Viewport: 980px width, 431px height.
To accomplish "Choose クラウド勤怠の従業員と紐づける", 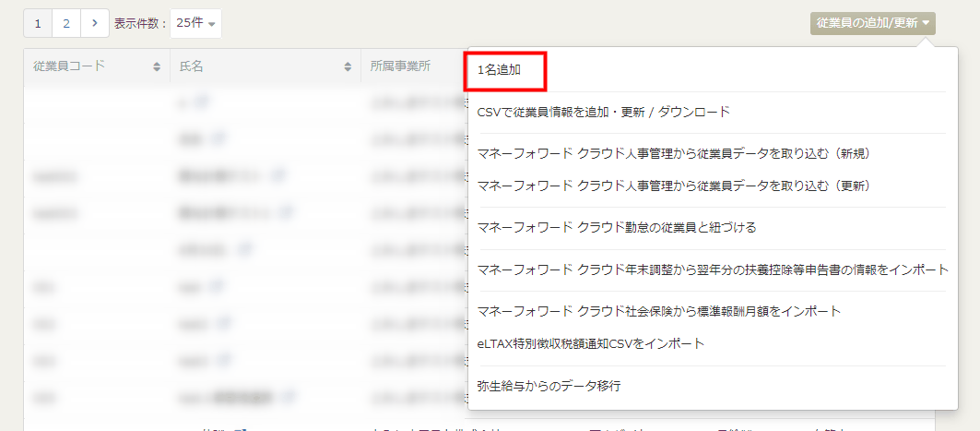I will pyautogui.click(x=616, y=228).
